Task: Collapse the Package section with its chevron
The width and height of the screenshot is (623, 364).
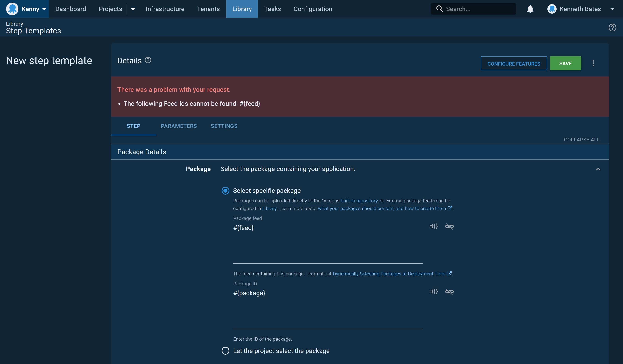Action: (x=598, y=169)
